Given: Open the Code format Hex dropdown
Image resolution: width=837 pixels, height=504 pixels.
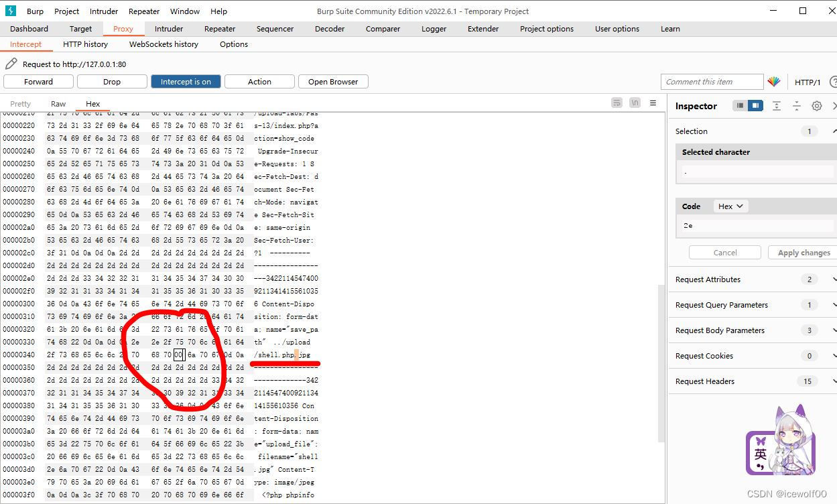Looking at the screenshot, I should tap(730, 206).
